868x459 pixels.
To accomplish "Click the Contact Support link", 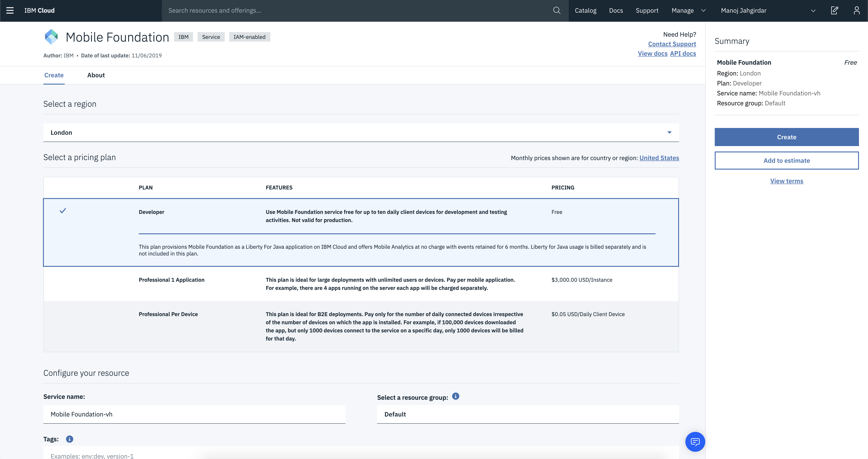I will coord(672,44).
